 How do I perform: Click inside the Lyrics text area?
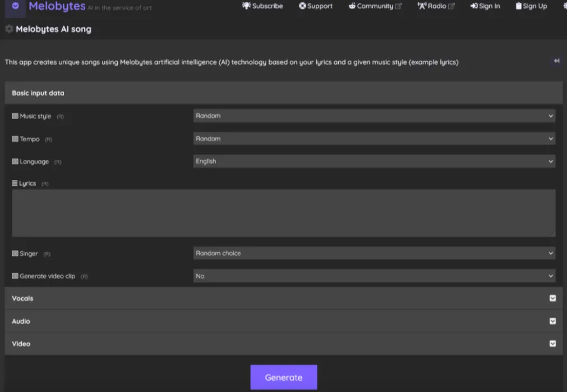[x=284, y=213]
